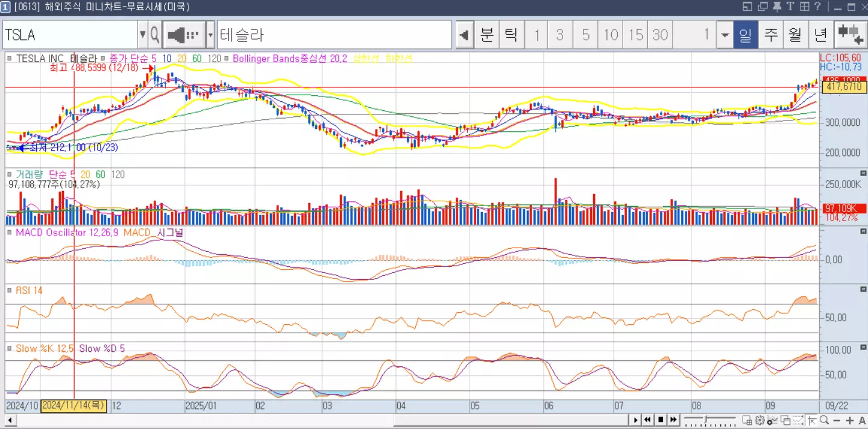Screen dimensions: 868x429
Task: Select the 5 interval button
Action: (x=585, y=35)
